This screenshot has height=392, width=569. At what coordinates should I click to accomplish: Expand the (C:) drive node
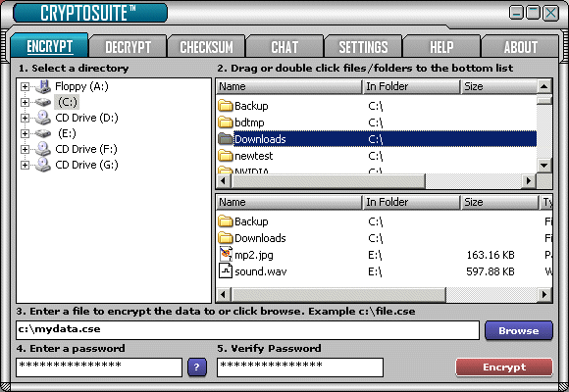point(25,102)
